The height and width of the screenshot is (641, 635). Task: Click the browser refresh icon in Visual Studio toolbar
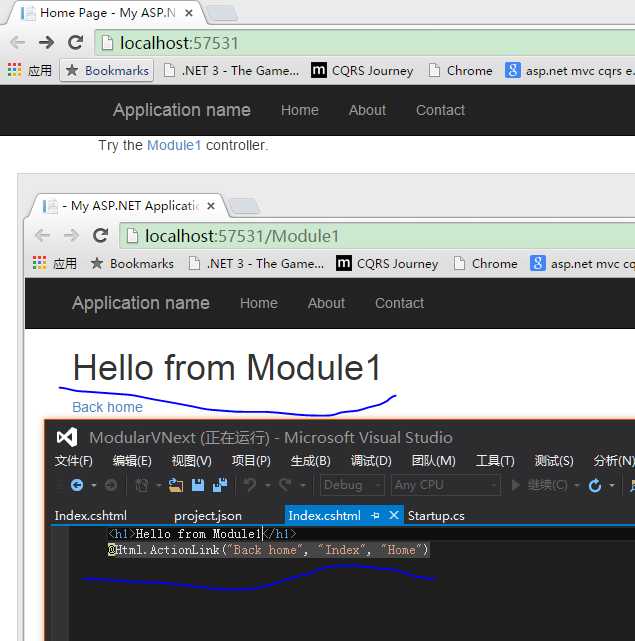595,485
